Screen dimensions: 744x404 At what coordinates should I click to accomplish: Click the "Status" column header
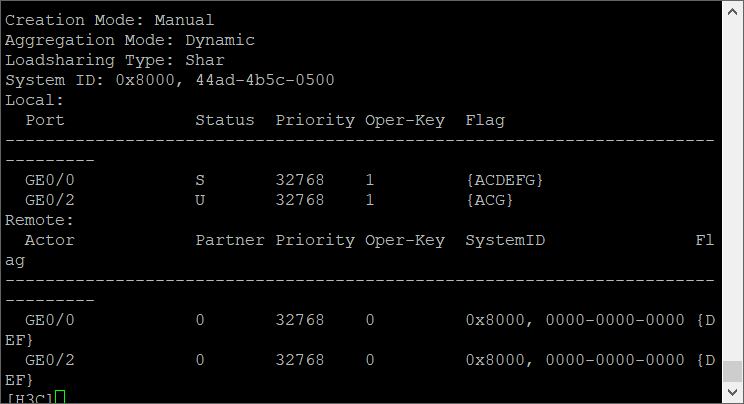click(225, 120)
